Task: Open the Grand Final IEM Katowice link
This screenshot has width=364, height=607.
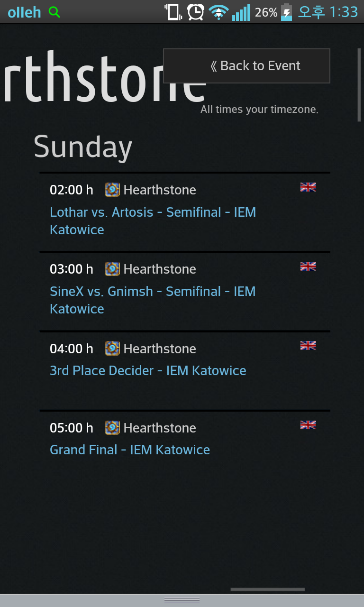Action: [130, 450]
